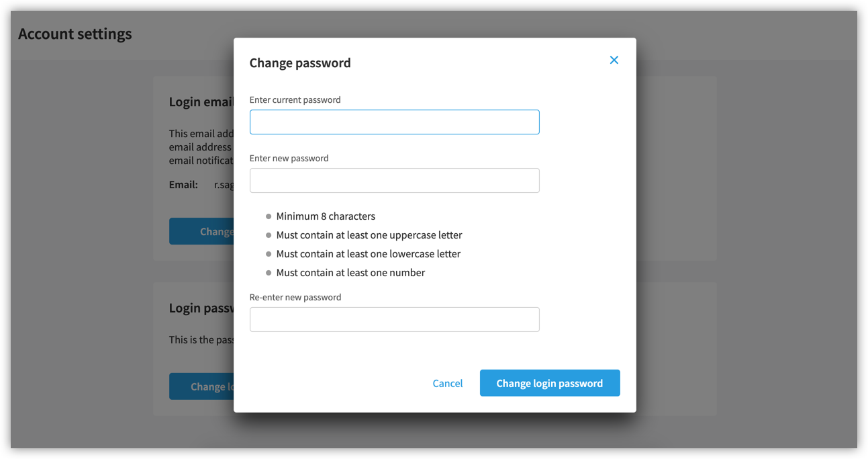Click the Change login password section button
This screenshot has height=459, width=868.
coord(201,386)
